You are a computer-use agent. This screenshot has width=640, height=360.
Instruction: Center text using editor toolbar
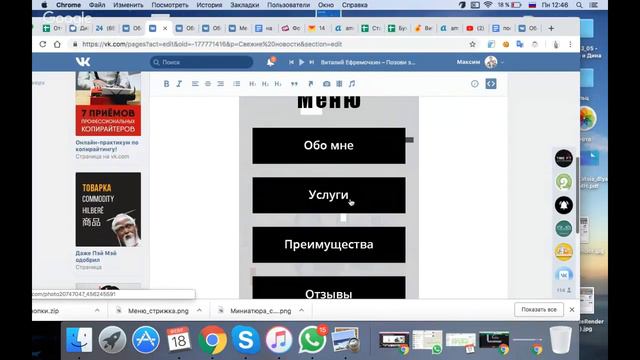tap(208, 84)
